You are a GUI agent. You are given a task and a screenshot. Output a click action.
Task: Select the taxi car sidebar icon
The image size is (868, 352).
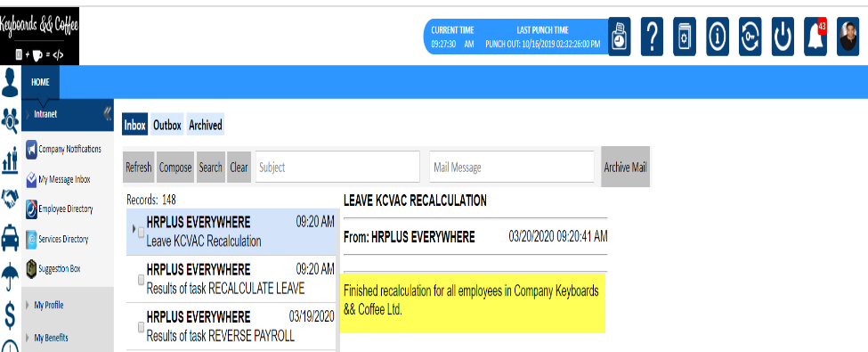[x=10, y=238]
